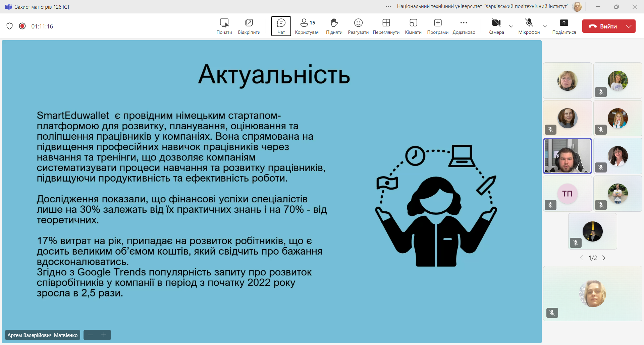Expand camera options dropdown arrow

(511, 26)
